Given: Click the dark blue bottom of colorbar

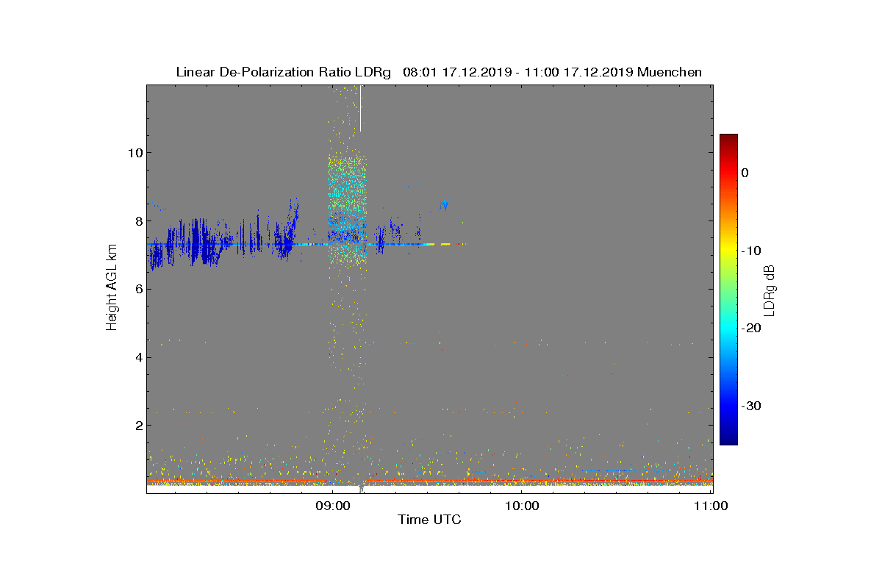Looking at the screenshot, I should click(x=728, y=439).
